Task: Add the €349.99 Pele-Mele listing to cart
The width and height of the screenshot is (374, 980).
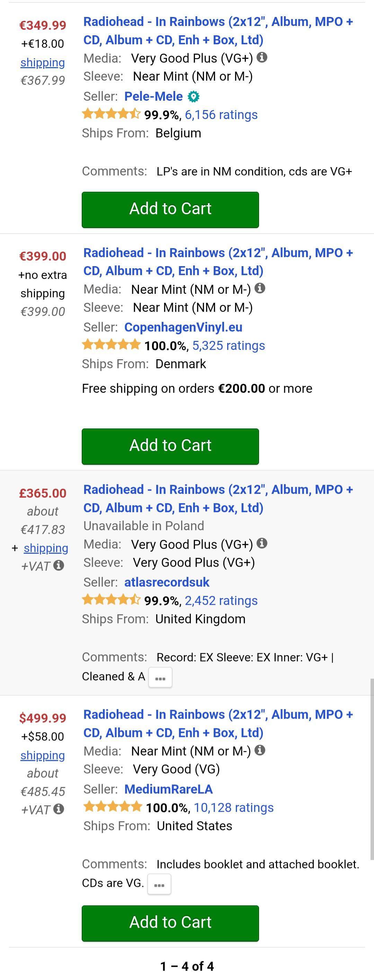Action: point(170,210)
